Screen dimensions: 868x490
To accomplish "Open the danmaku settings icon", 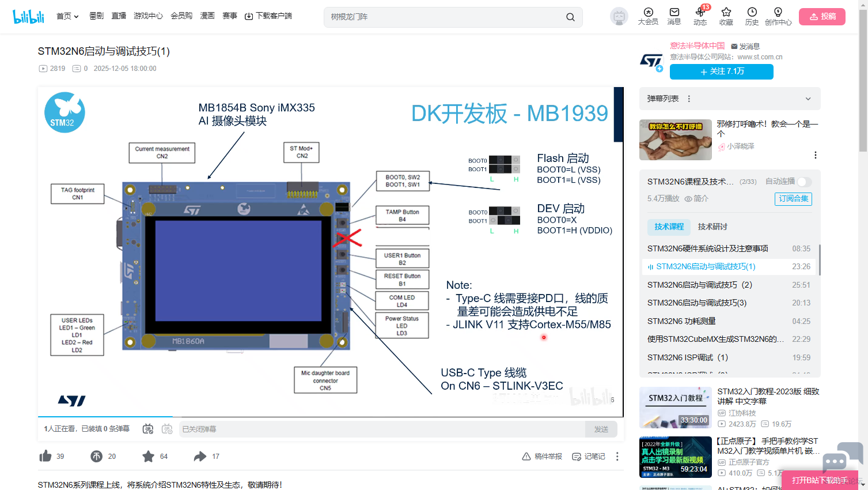I will click(167, 429).
